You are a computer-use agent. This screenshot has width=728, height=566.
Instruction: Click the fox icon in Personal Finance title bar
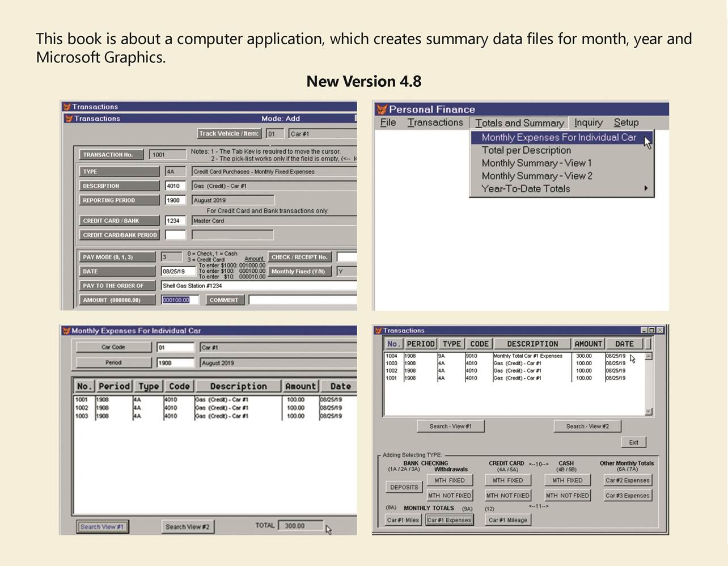[x=382, y=109]
